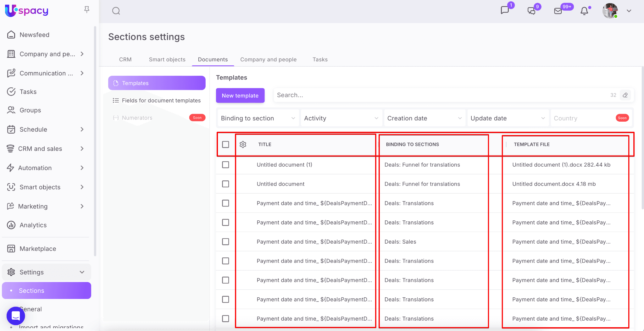Click the chat messages icon with badge 1
Image resolution: width=644 pixels, height=331 pixels.
[505, 10]
